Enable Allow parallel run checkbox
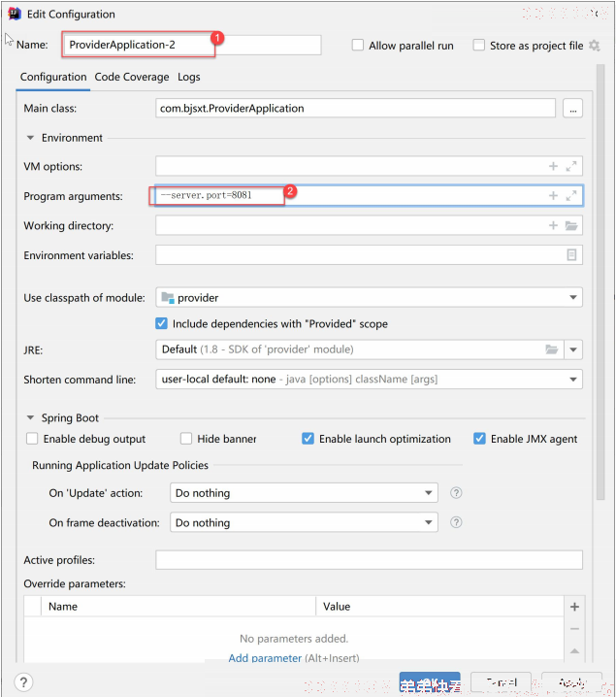 tap(358, 45)
